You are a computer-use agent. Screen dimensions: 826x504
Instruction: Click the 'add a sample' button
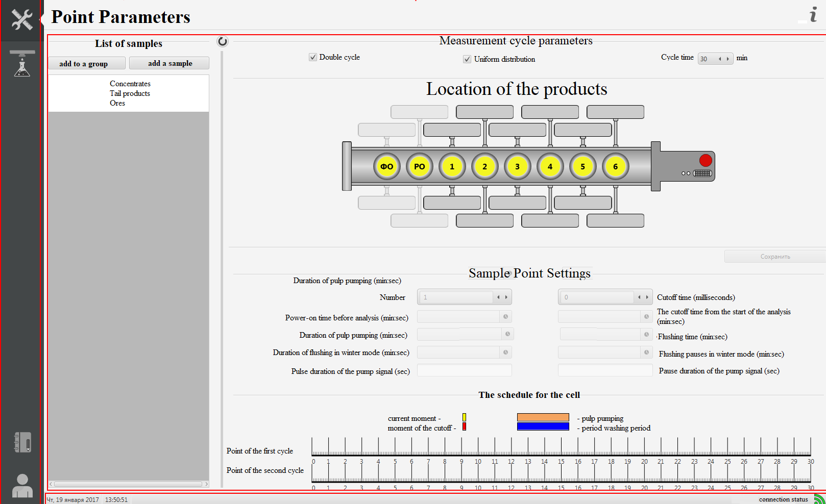[x=169, y=63]
